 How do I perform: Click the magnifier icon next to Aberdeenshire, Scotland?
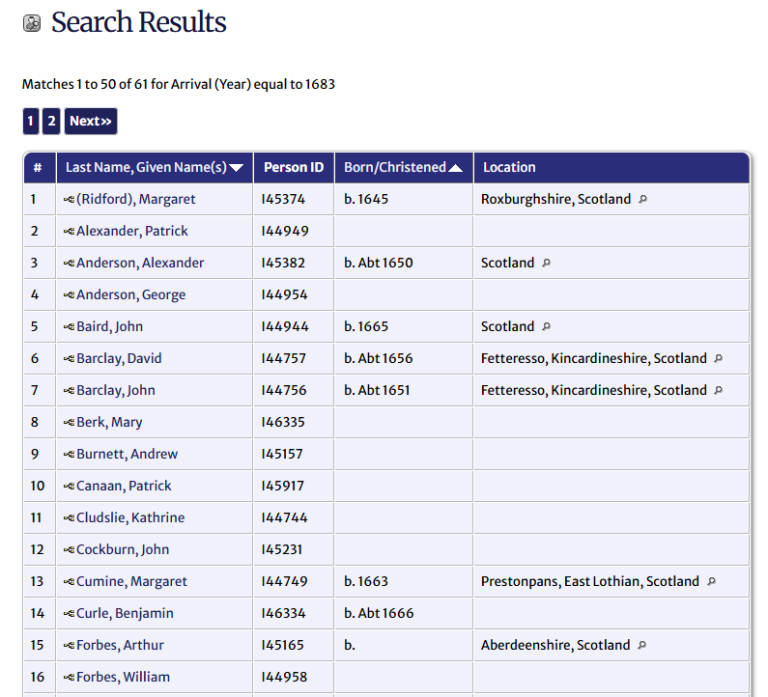[642, 645]
